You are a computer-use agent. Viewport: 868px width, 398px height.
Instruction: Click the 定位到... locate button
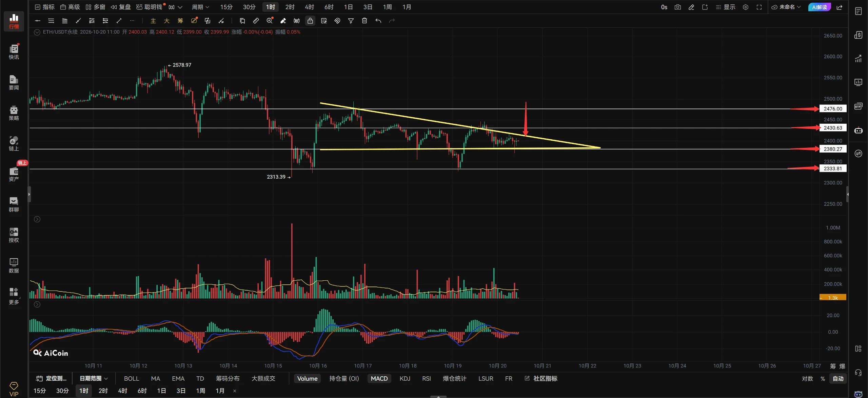click(x=52, y=378)
